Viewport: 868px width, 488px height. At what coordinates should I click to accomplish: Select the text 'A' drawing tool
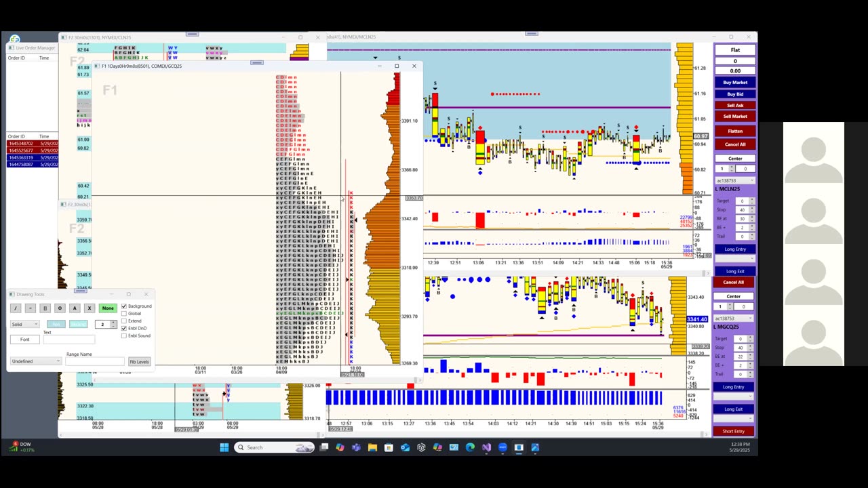pos(75,308)
